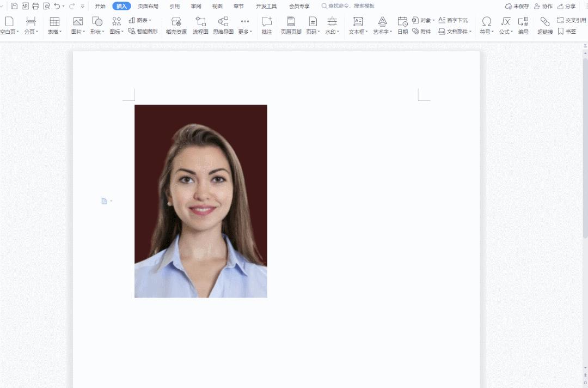The image size is (588, 388).
Task: Insert a flowchart via 流程图 icon
Action: tap(200, 25)
